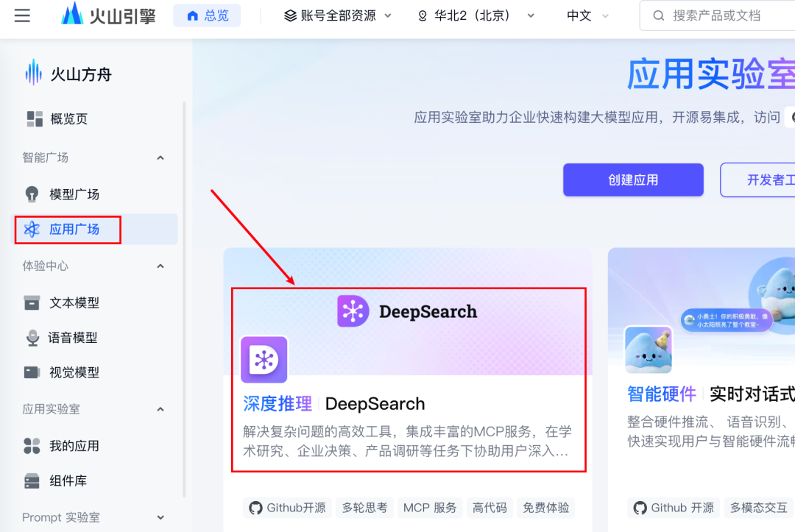
Task: Click the search magnifier icon
Action: pos(658,15)
